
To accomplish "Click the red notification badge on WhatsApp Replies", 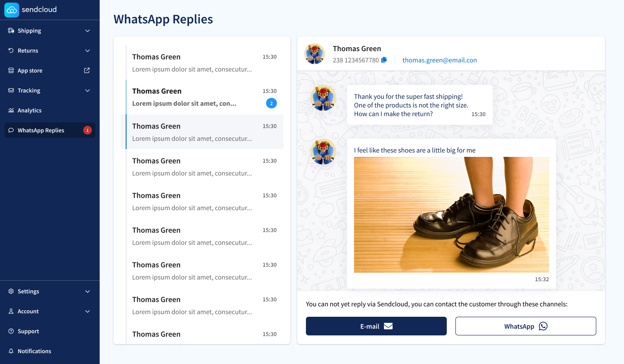I will 88,130.
